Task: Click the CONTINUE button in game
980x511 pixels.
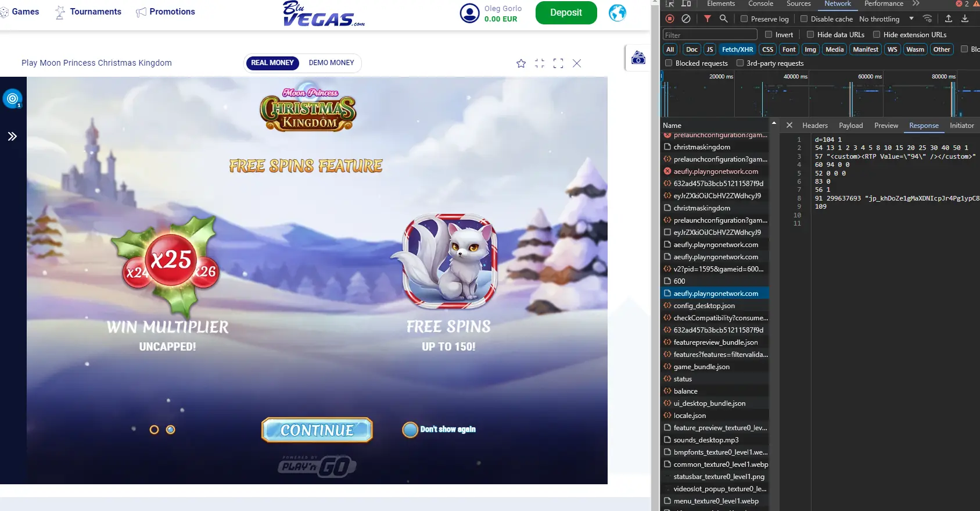Action: point(317,430)
